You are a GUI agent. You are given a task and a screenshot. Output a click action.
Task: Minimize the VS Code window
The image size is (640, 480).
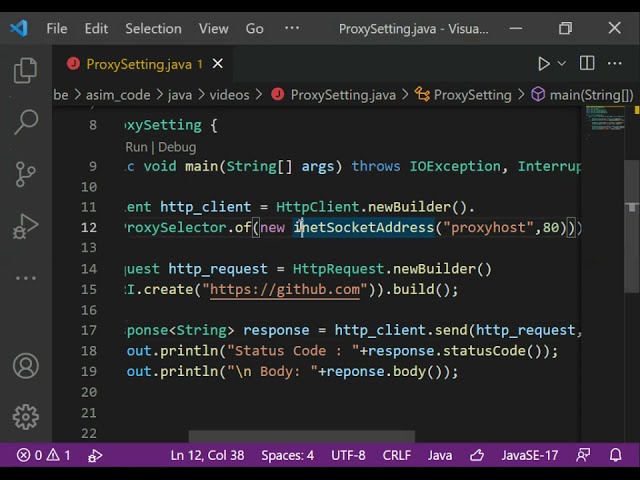coord(516,28)
